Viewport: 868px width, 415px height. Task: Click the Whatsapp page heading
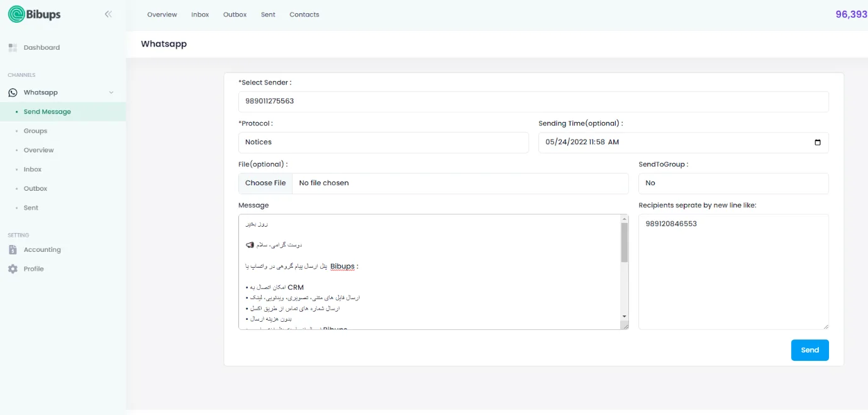click(x=164, y=44)
